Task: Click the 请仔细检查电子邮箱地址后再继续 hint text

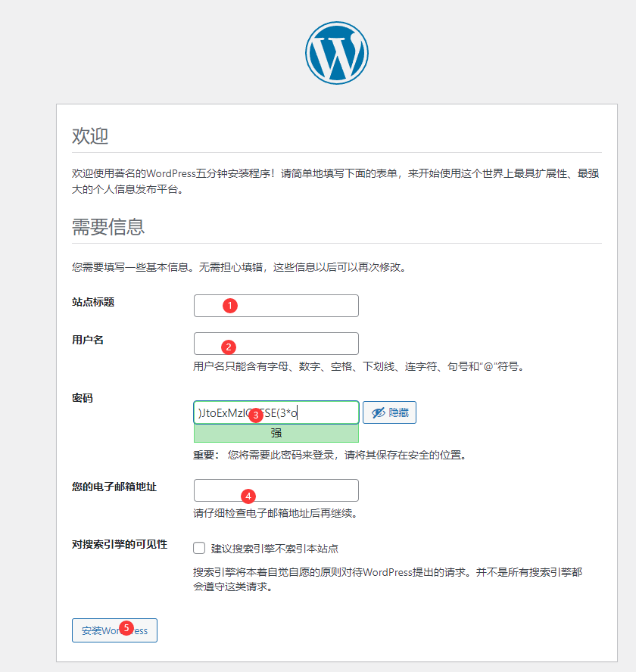Action: pos(276,513)
